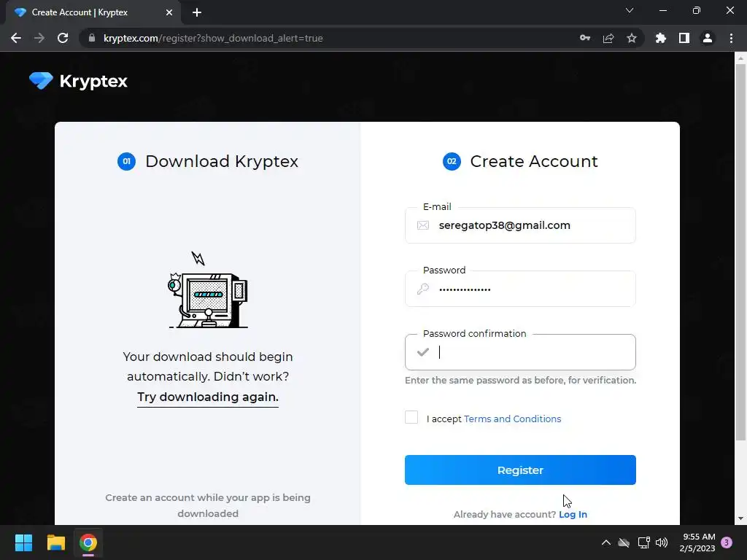Open the Terms and Conditions link
Viewport: 747px width, 560px height.
tap(512, 419)
